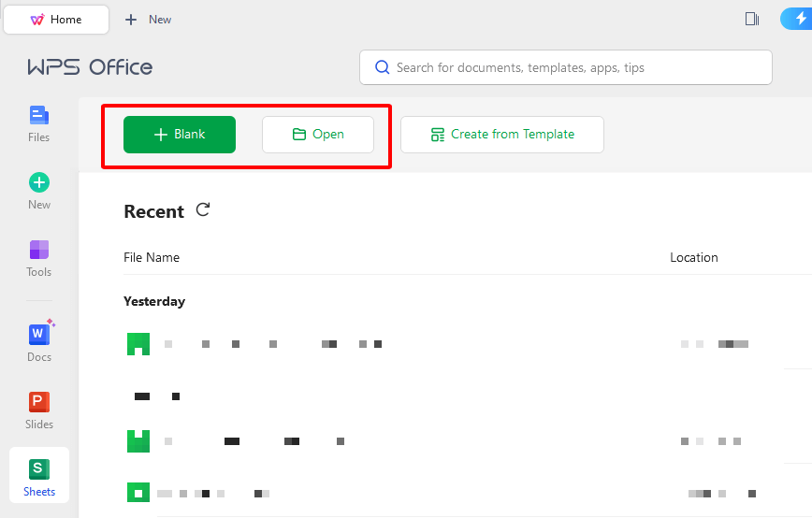Screen dimensions: 812x518
Task: Launch Docs from the sidebar
Action: click(39, 341)
